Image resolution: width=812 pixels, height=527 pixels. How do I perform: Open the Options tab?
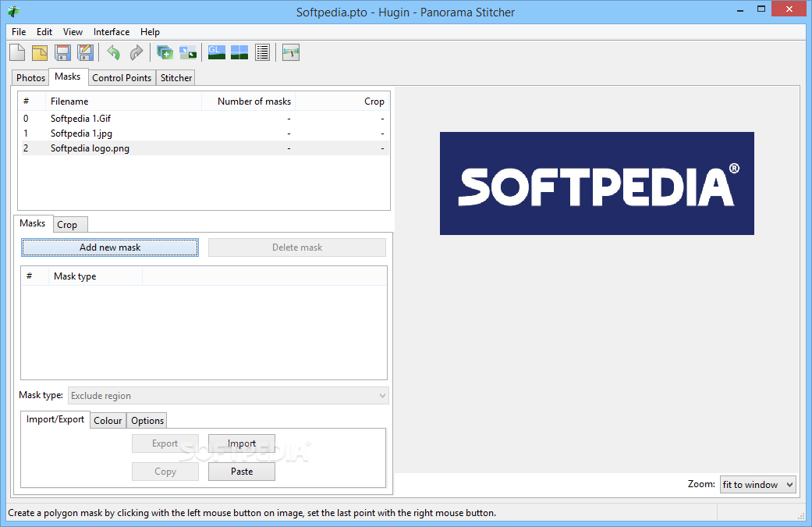[147, 421]
